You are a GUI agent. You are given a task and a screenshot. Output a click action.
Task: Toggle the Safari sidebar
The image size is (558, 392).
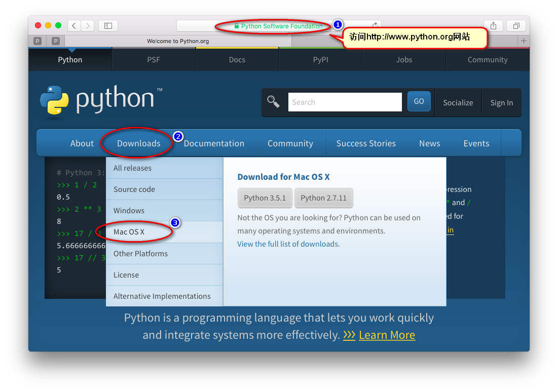pos(108,25)
